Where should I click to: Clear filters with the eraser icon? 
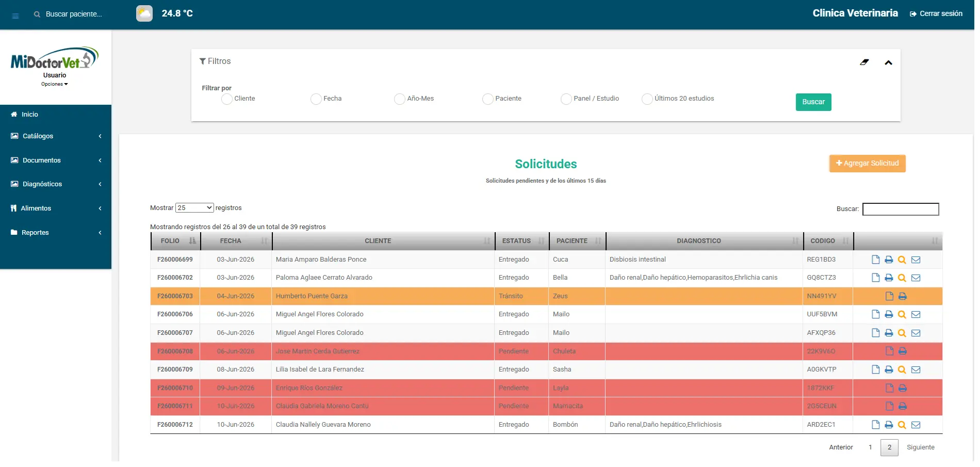(x=864, y=62)
